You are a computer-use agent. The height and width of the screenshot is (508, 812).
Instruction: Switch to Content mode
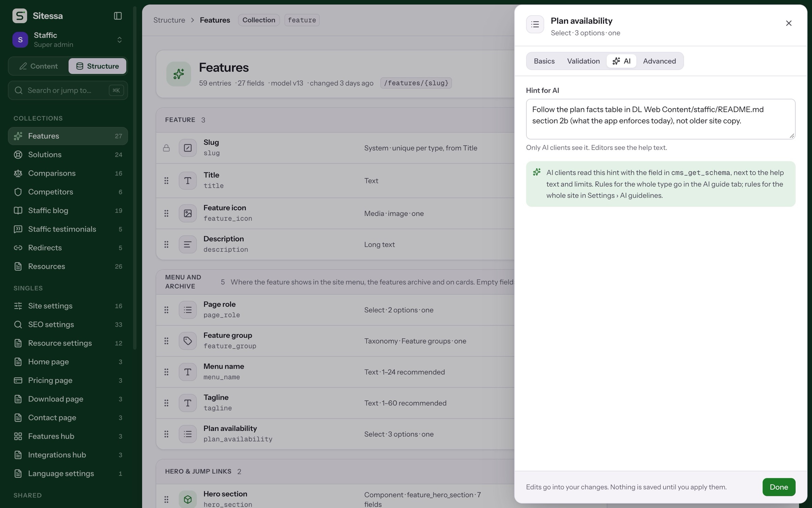pyautogui.click(x=38, y=66)
